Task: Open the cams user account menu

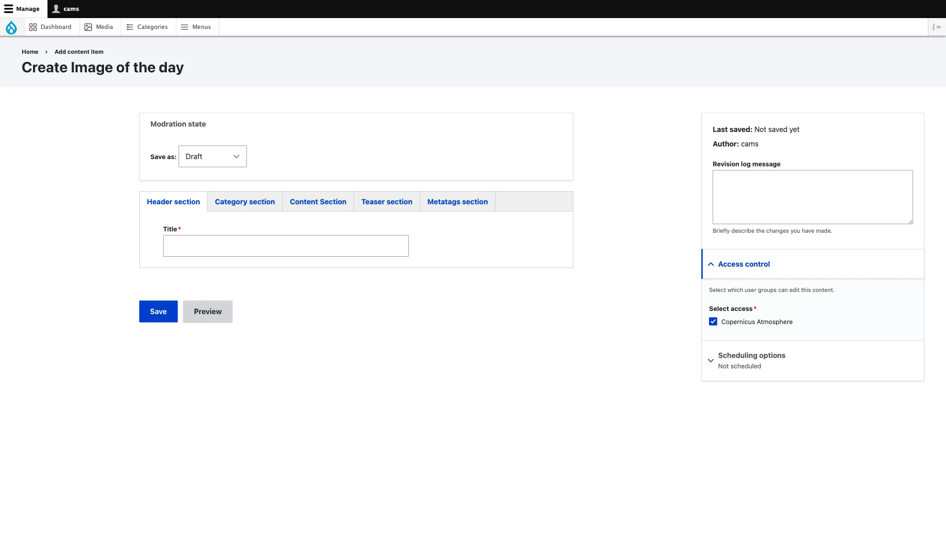Action: coord(66,9)
